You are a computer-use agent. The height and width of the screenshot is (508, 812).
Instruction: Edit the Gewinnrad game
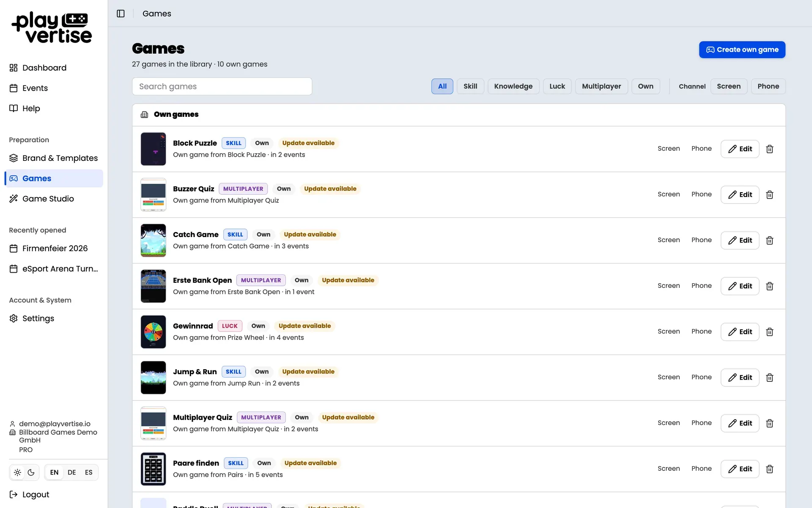(x=740, y=332)
